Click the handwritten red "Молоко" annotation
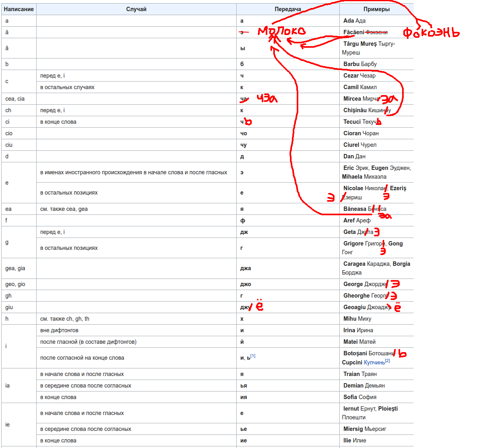Image resolution: width=494 pixels, height=448 pixels. click(282, 31)
